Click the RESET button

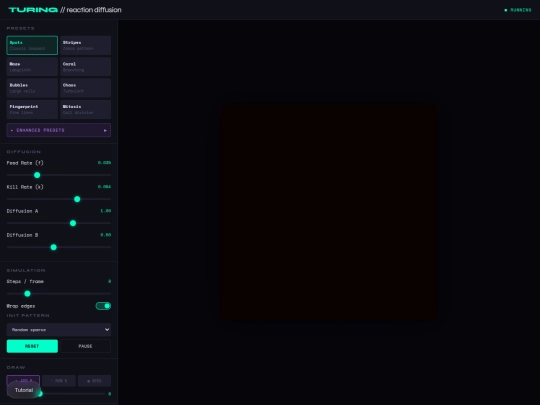(32, 346)
